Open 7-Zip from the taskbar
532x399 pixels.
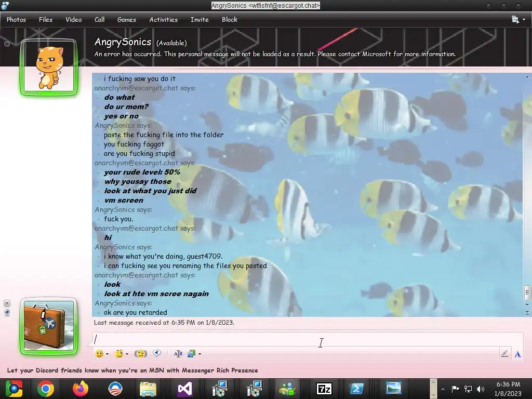click(324, 389)
